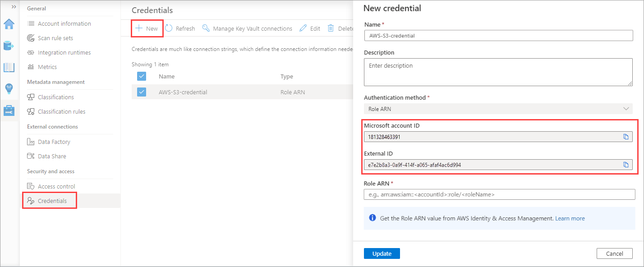Copy the Microsoft account ID value
The height and width of the screenshot is (267, 644).
click(626, 137)
